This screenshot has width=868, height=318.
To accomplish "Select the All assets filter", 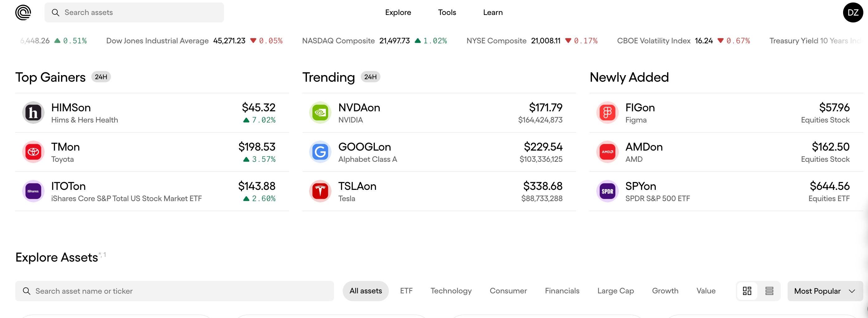I will point(365,291).
